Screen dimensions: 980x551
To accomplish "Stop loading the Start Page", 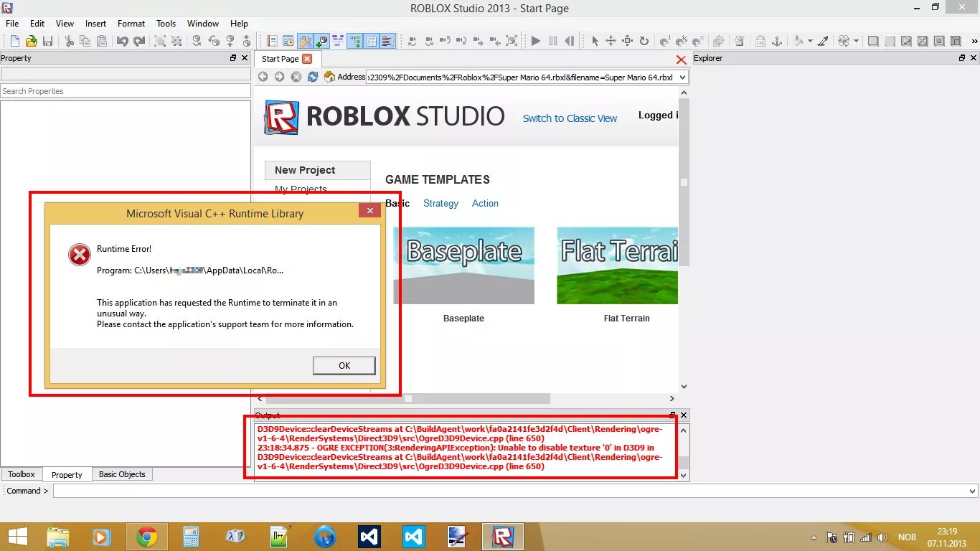I will point(296,77).
